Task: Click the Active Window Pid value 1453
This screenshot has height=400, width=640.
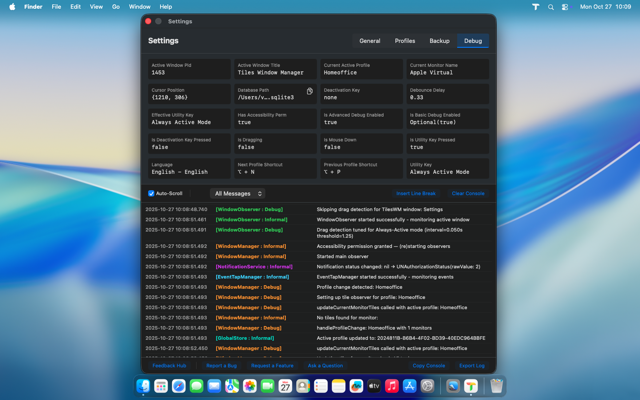Action: (x=158, y=73)
